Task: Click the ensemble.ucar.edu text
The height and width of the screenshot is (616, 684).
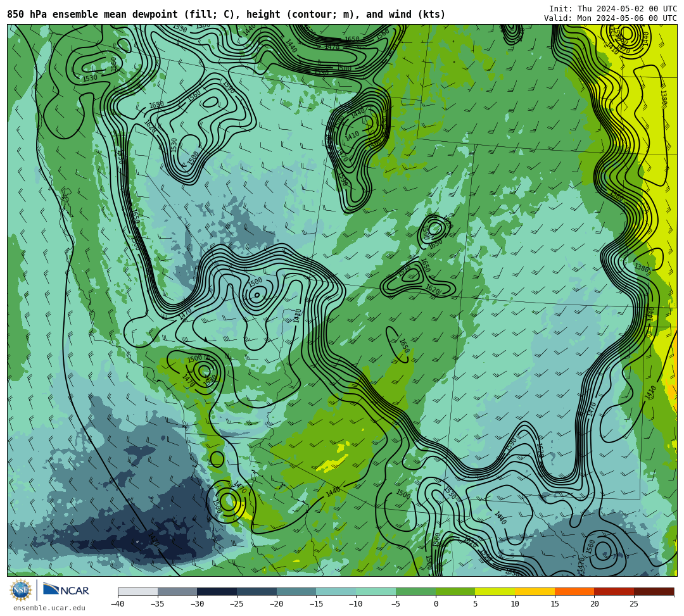Action: pos(49,608)
